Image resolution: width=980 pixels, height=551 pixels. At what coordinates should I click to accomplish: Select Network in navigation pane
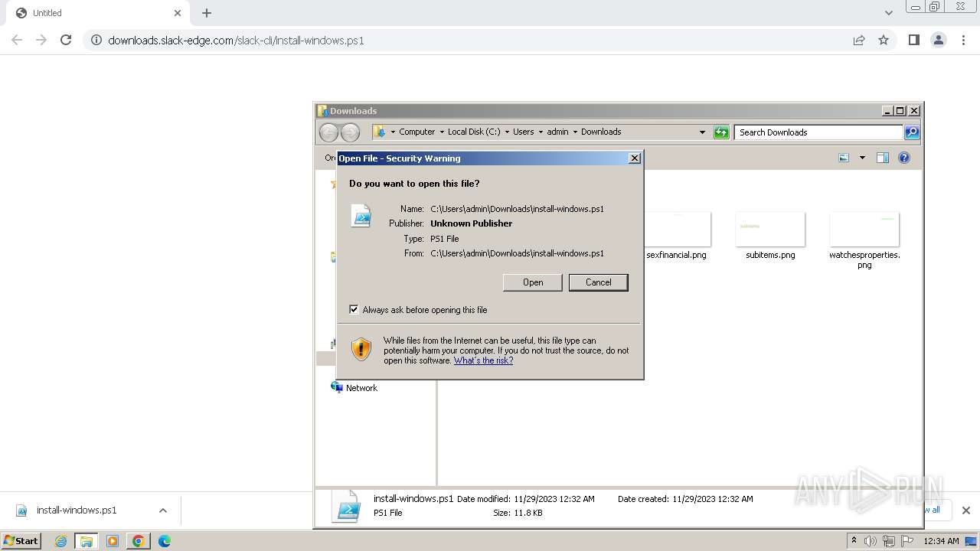(361, 388)
